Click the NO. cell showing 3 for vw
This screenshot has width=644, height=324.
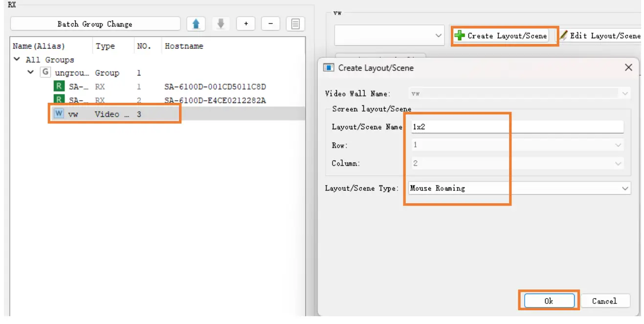[139, 114]
